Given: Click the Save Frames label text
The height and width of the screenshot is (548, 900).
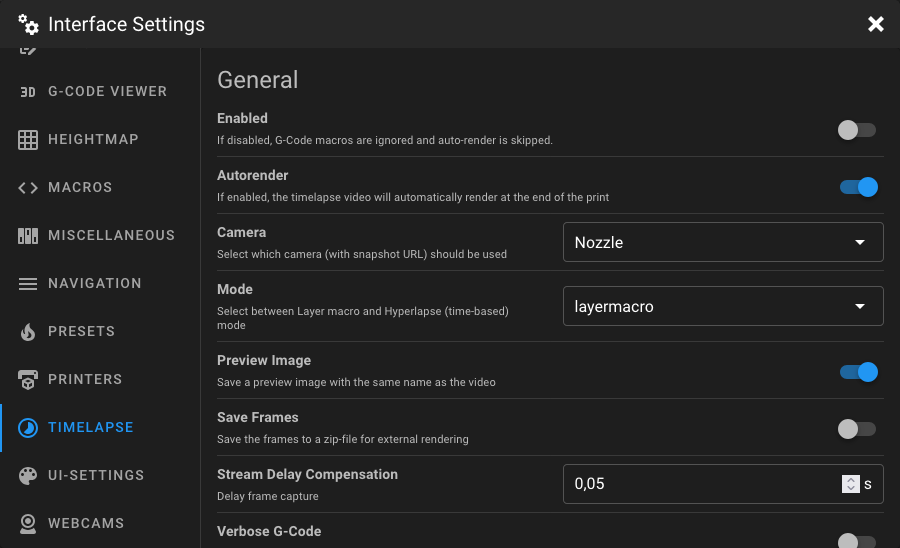Looking at the screenshot, I should point(258,417).
